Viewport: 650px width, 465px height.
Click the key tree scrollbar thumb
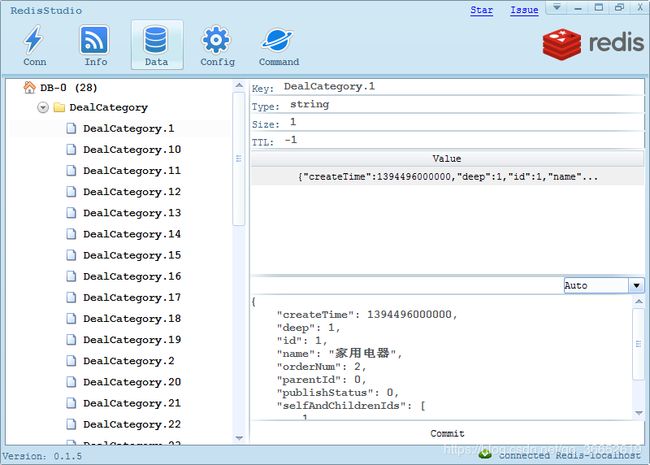tap(239, 159)
